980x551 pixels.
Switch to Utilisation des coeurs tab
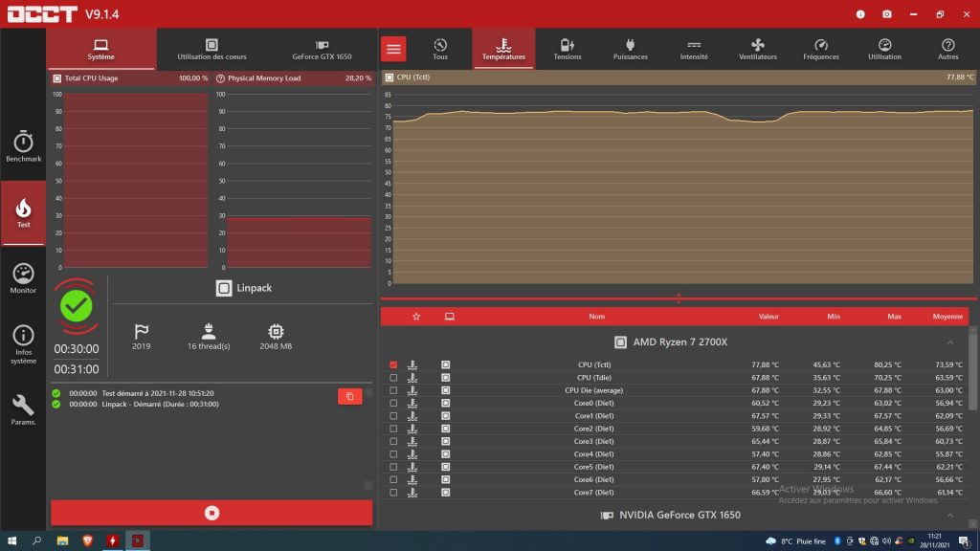(x=212, y=49)
